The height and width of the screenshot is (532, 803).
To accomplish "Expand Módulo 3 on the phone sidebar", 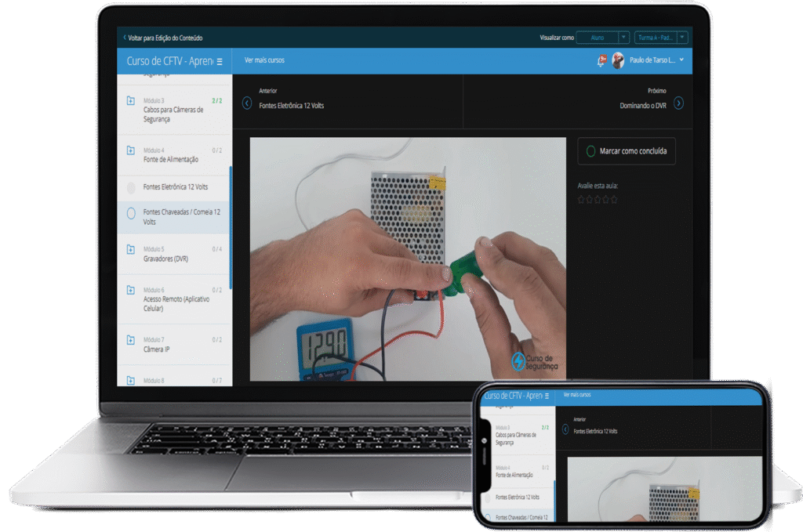I will tap(518, 435).
